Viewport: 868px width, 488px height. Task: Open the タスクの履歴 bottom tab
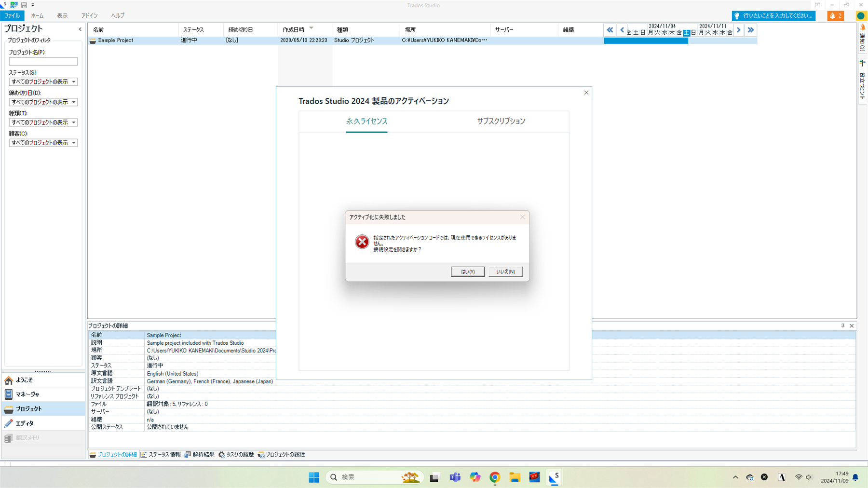tap(236, 455)
